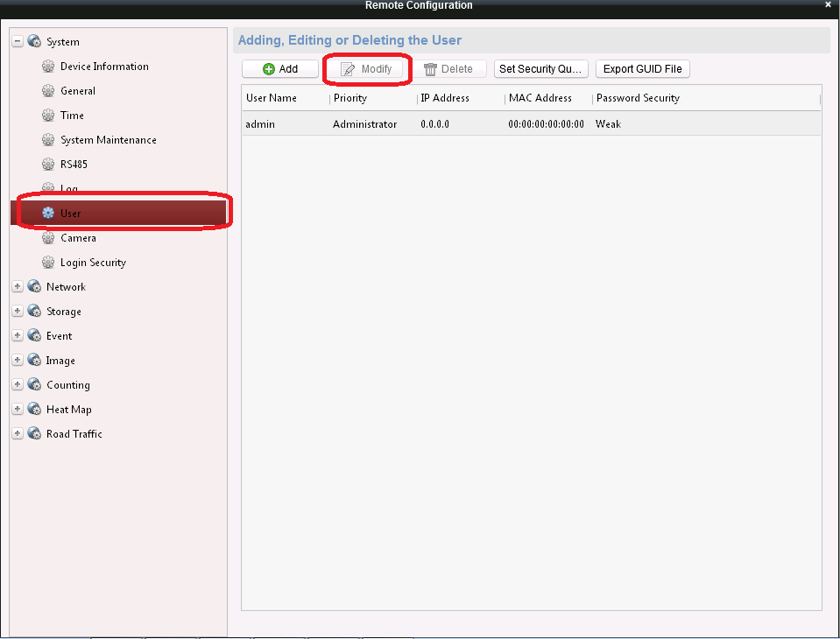Collapse the System tree node

(x=18, y=42)
